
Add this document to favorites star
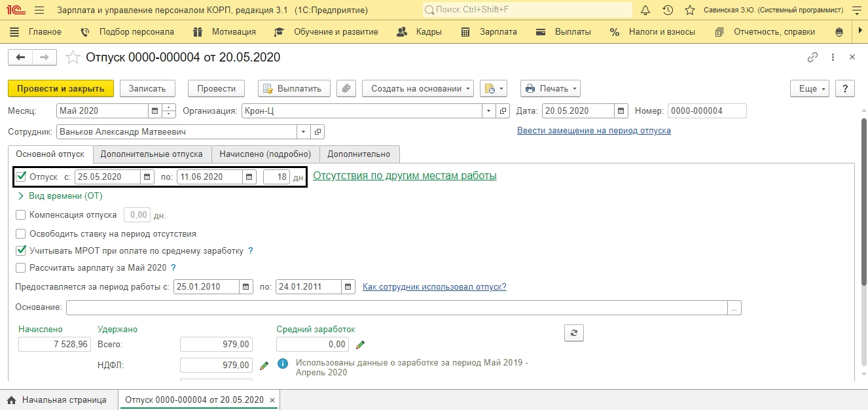point(73,58)
